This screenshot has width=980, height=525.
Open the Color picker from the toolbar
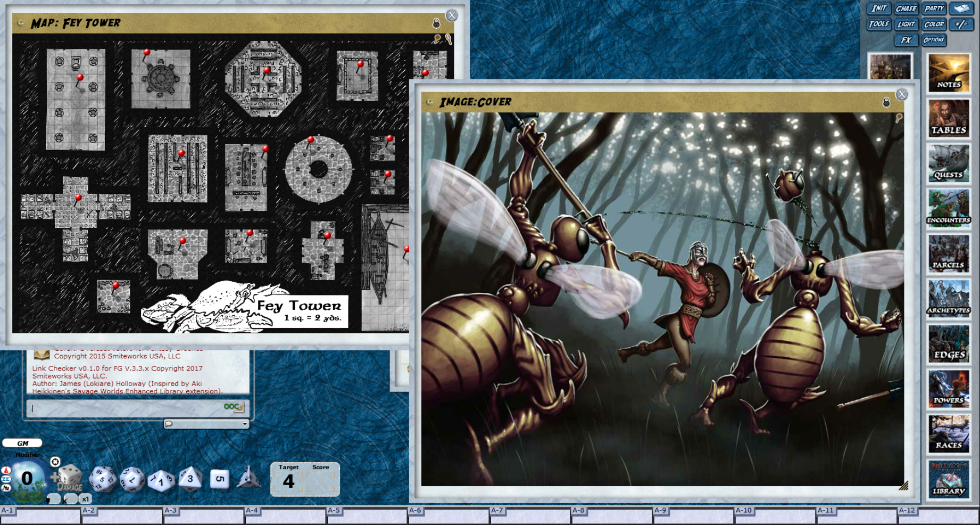point(934,24)
